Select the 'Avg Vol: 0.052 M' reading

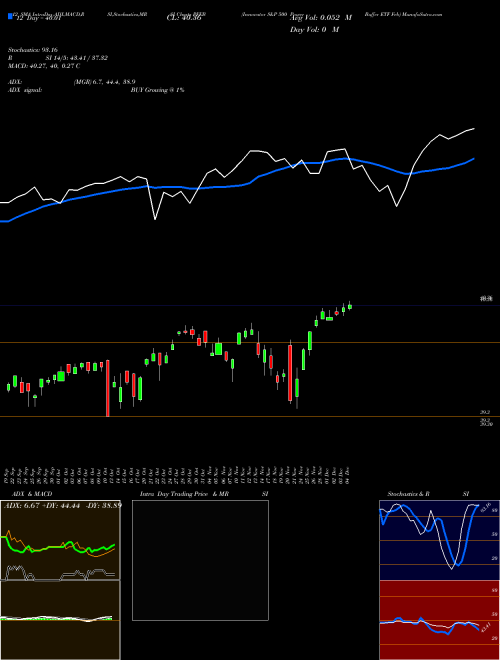tap(321, 18)
